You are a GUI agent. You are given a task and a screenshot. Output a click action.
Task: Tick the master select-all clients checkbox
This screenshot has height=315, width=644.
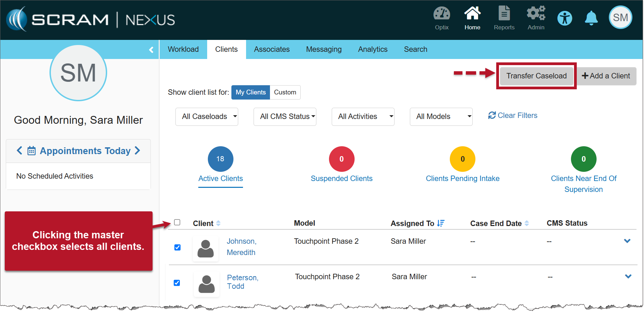click(x=177, y=223)
